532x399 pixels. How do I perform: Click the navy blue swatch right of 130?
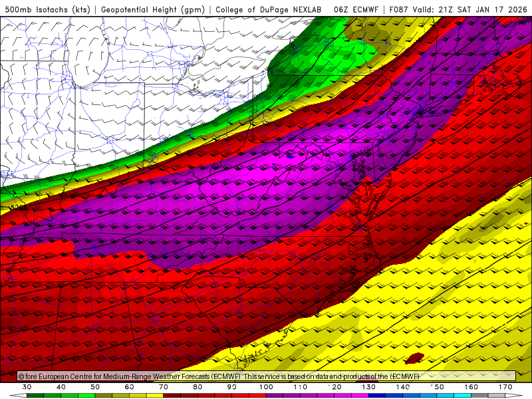[x=377, y=396]
